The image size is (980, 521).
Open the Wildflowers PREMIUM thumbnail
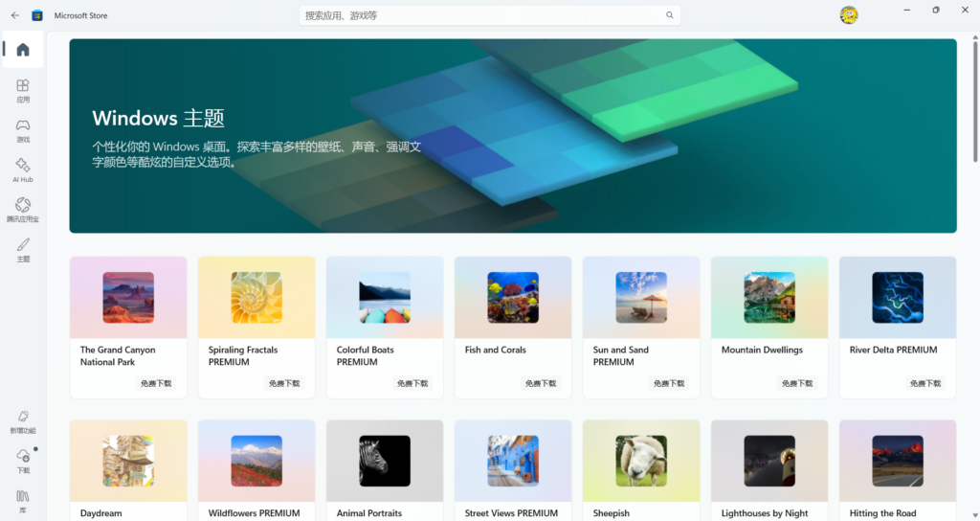pyautogui.click(x=256, y=461)
